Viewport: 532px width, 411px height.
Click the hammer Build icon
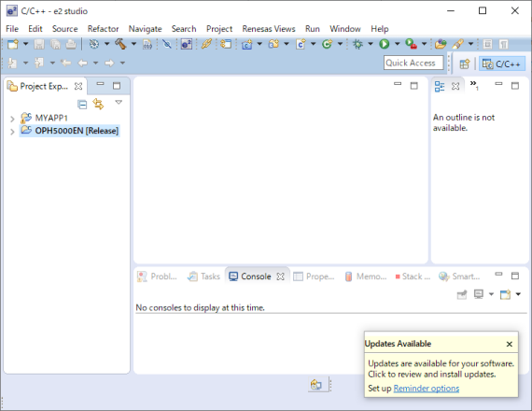pyautogui.click(x=120, y=44)
